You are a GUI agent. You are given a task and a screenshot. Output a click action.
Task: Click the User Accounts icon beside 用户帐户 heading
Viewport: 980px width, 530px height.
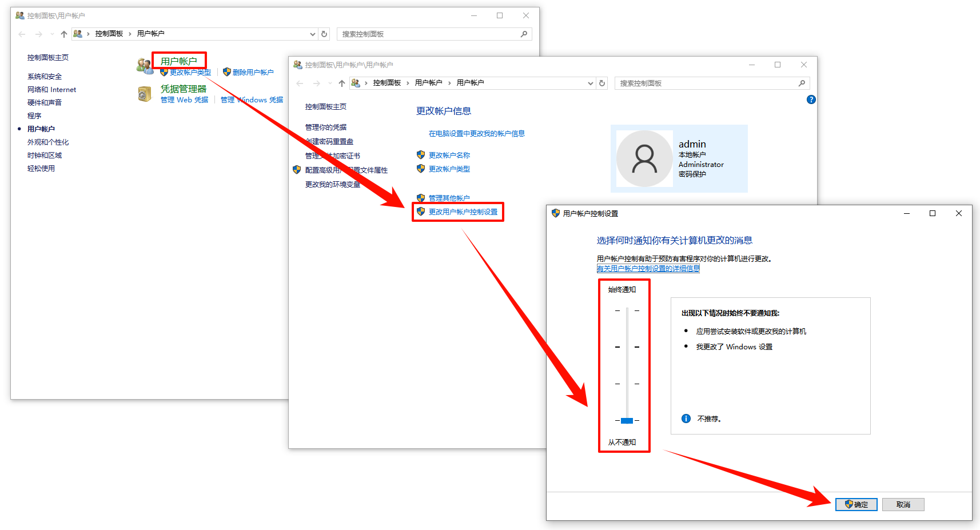coord(145,66)
